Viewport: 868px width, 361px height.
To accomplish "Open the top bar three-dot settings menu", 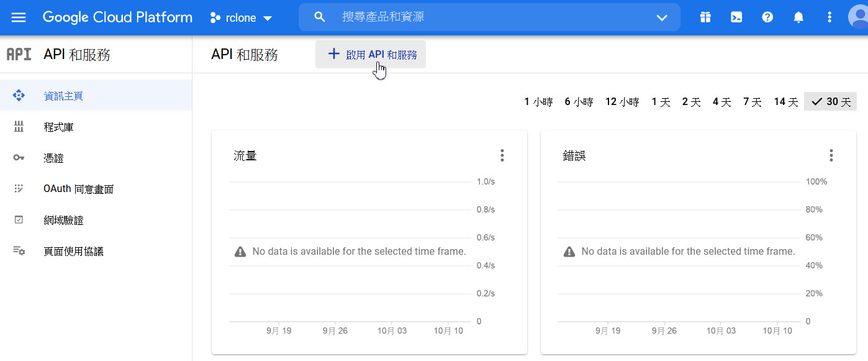I will coord(830,17).
